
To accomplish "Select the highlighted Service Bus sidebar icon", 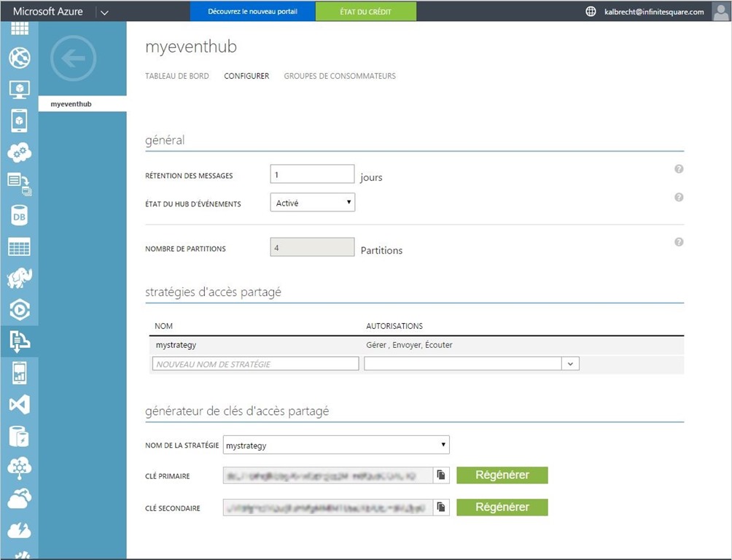I will (19, 341).
